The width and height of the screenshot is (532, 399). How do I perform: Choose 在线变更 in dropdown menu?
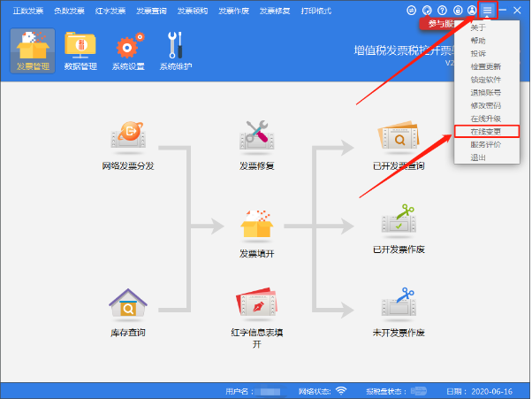pos(487,132)
